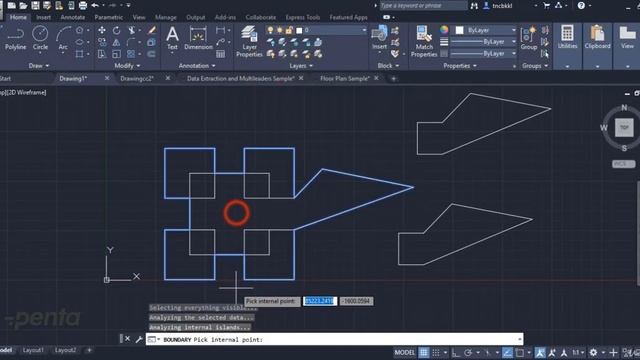Toggle polar tracking in status bar

468,352
